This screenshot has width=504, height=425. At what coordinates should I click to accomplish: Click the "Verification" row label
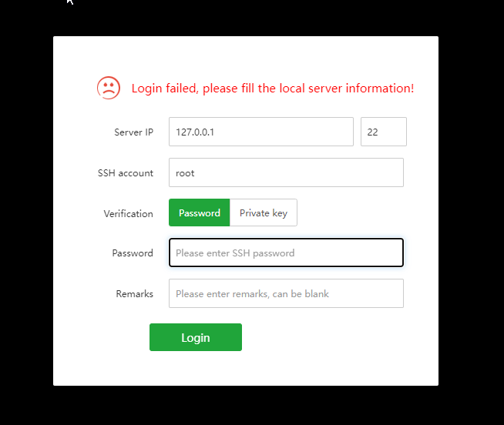(x=128, y=214)
